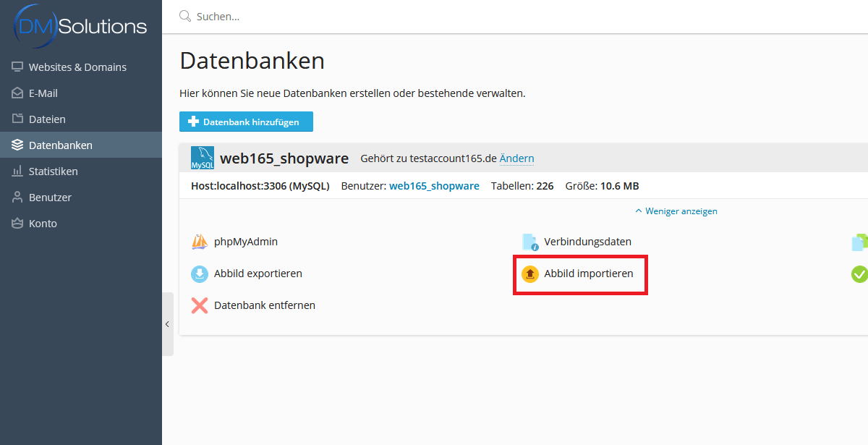
Task: Click the Datenbanken page heading
Action: pos(252,61)
